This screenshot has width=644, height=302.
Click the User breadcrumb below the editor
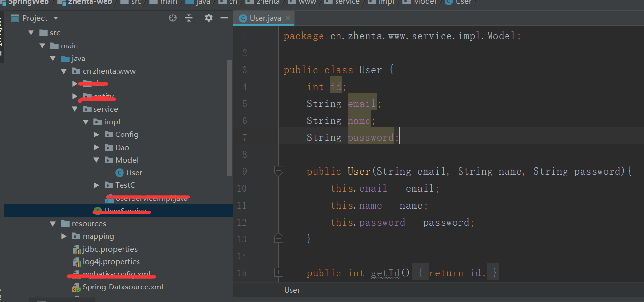pos(292,290)
